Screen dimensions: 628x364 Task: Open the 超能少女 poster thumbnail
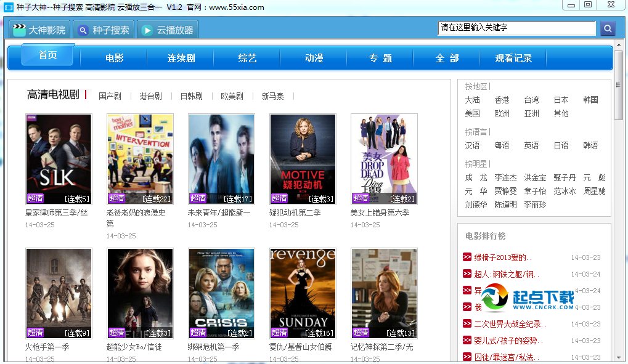click(x=140, y=294)
